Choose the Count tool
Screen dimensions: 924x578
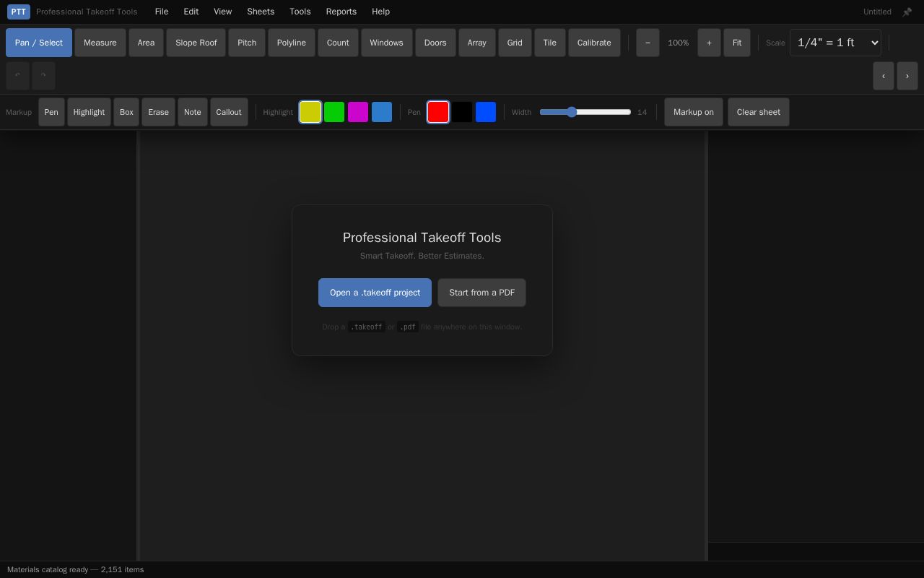click(x=338, y=43)
